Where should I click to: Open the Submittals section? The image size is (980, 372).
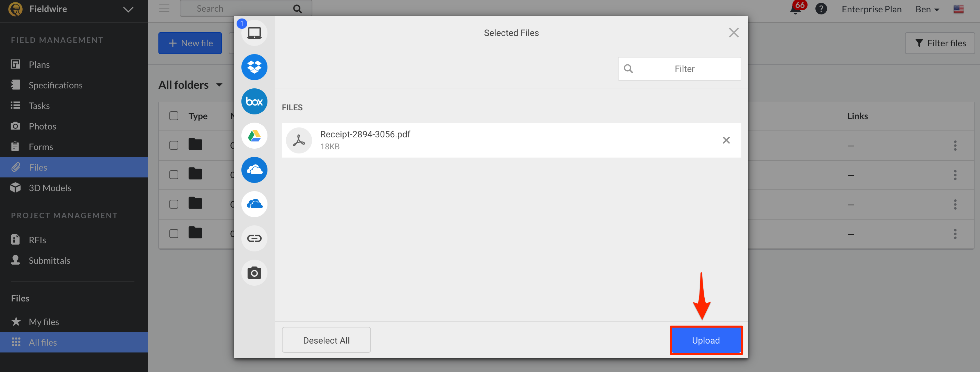point(49,261)
